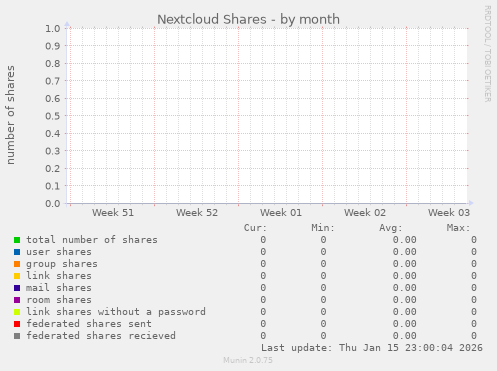
Task: Click the Avg value 0.00 for total number of shares
Action: click(x=404, y=240)
